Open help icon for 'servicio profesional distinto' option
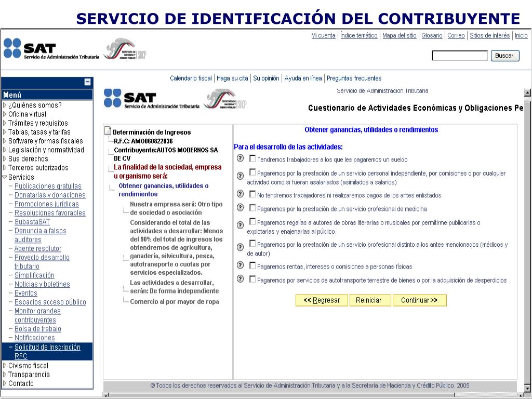The image size is (532, 399). click(x=240, y=247)
